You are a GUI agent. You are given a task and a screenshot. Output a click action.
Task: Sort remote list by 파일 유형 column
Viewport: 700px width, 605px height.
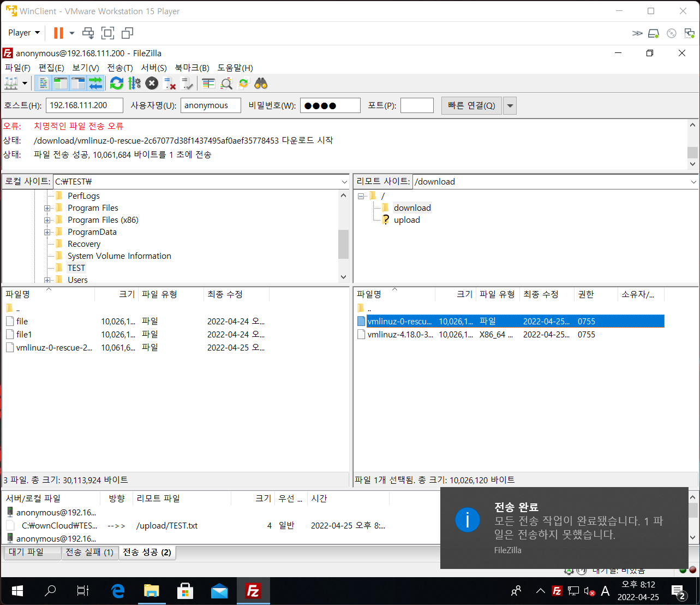click(x=498, y=294)
